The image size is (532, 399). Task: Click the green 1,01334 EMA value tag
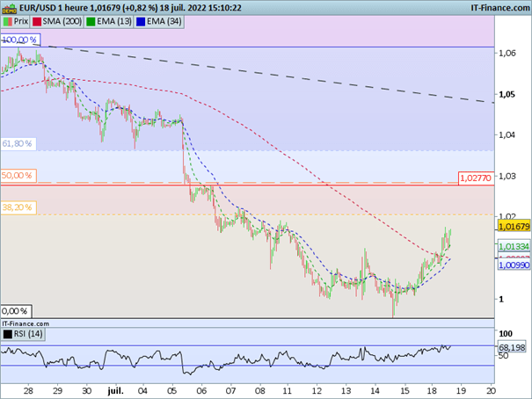(514, 246)
